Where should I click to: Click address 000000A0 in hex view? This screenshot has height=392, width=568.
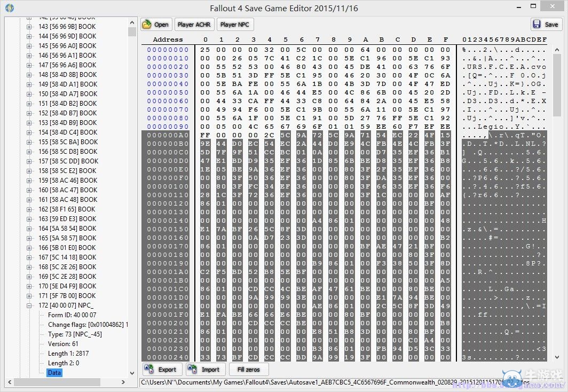tap(168, 135)
